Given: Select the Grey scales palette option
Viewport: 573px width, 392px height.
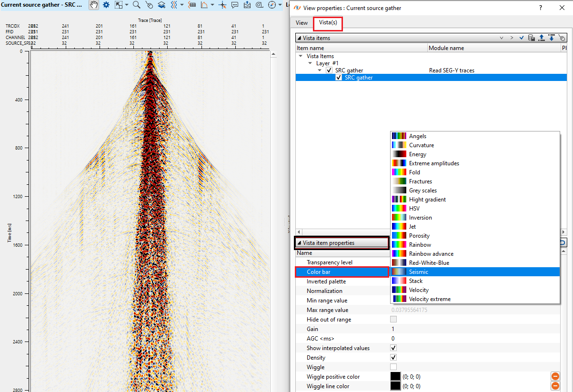Looking at the screenshot, I should coord(422,191).
